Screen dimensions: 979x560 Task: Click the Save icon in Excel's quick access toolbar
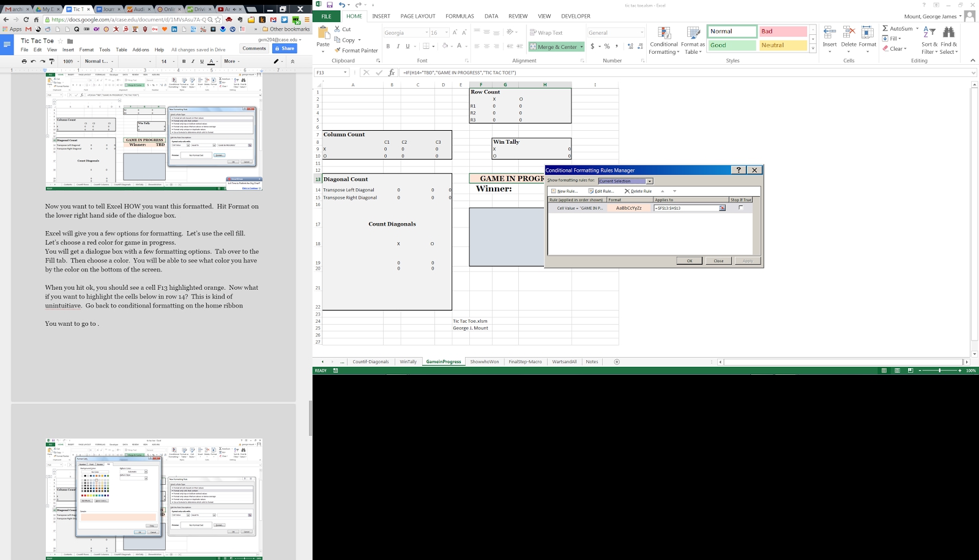pyautogui.click(x=329, y=5)
